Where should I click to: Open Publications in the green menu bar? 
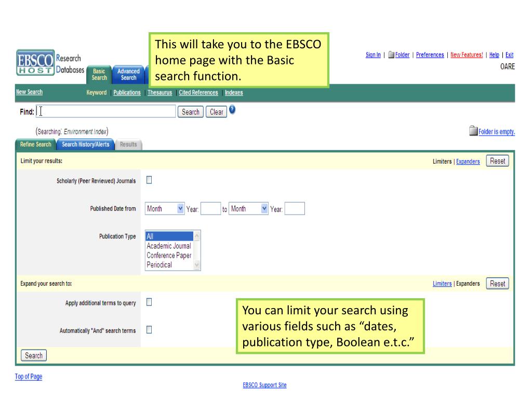127,92
